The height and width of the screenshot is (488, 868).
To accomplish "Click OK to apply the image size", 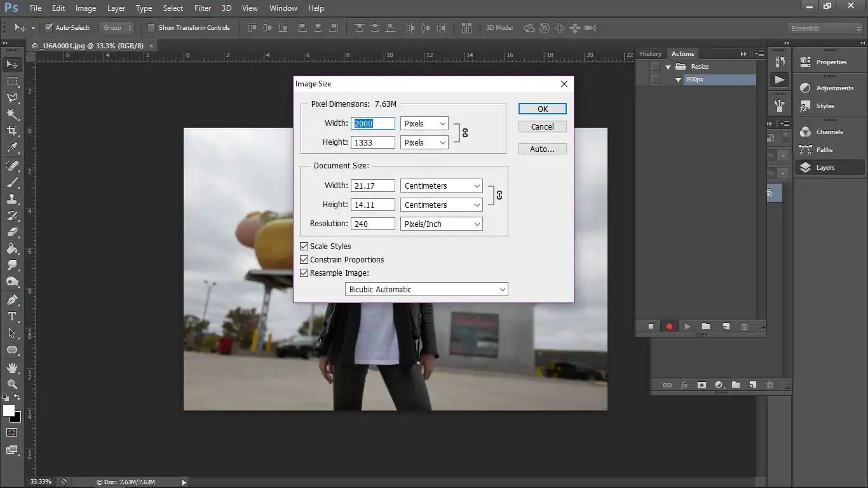I will (541, 108).
